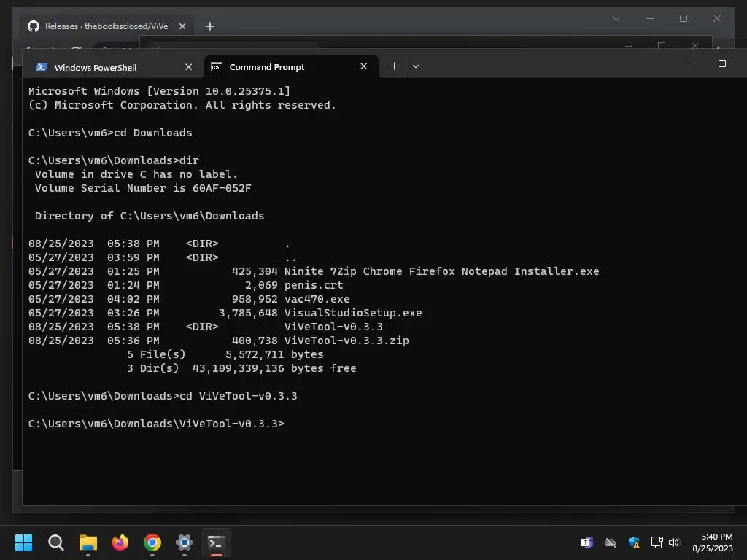Click the GitHub favicon on browser tab

coord(34,26)
